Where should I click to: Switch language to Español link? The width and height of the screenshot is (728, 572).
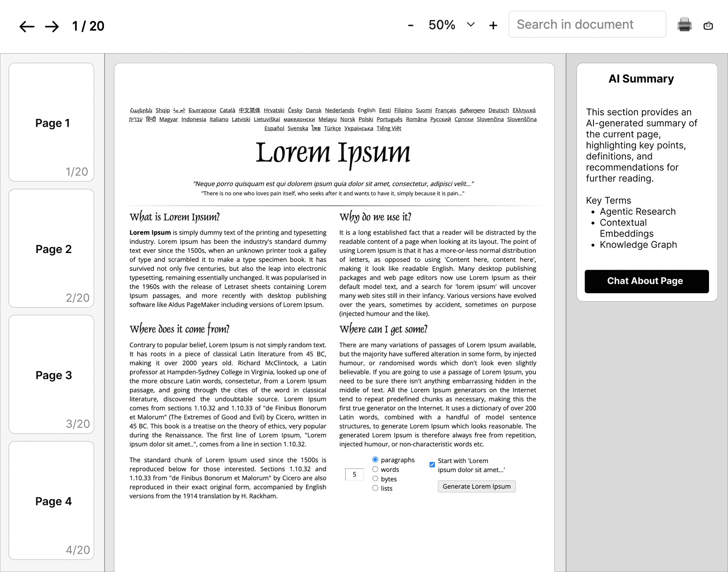click(274, 128)
